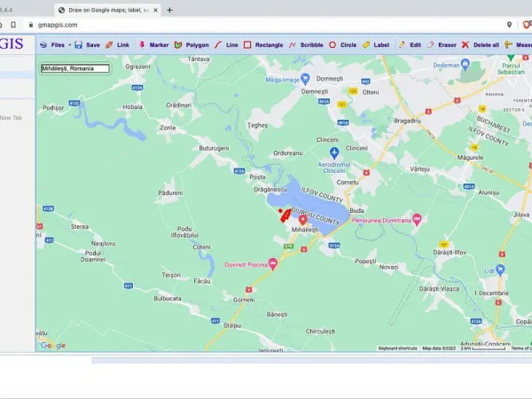
Task: Click the Aerodromul Clinceni airport icon
Action: pyautogui.click(x=334, y=153)
